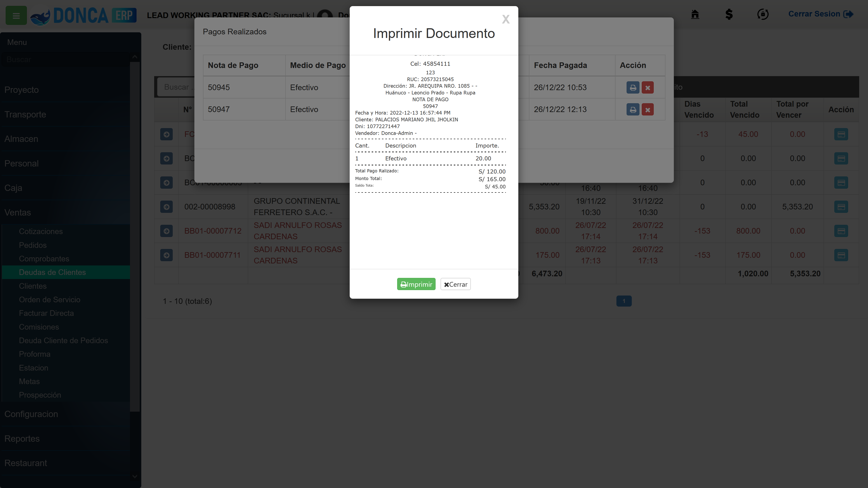
Task: Expand third BC01 row arrow icon
Action: point(166,183)
